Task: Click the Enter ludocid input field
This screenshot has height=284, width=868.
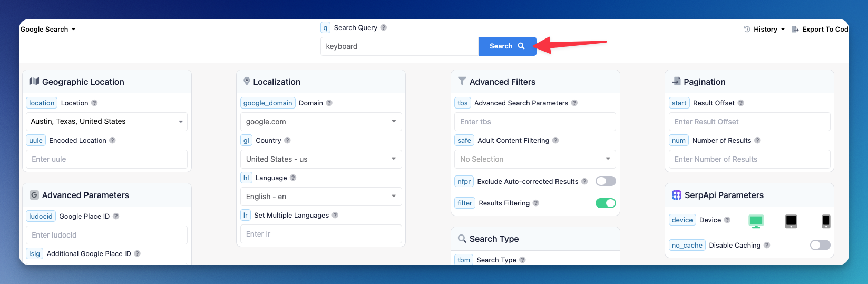Action: 106,235
